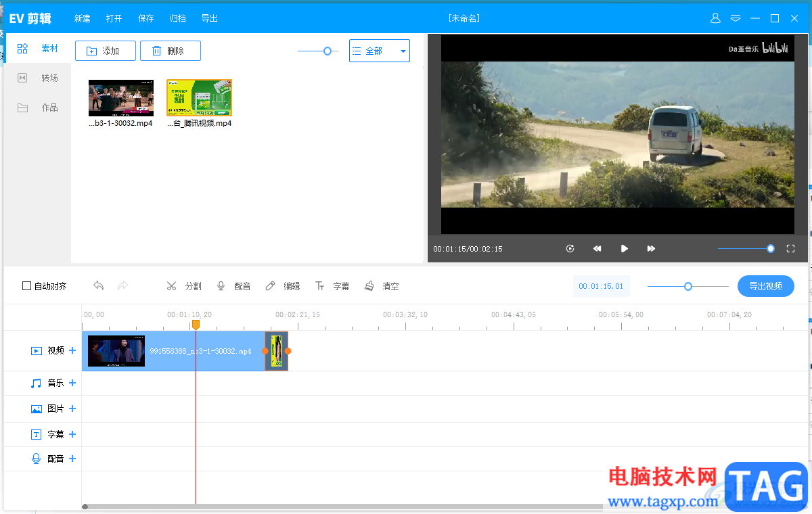Click the timecode field 00:01:15,01
The image size is (812, 514).
click(x=601, y=286)
